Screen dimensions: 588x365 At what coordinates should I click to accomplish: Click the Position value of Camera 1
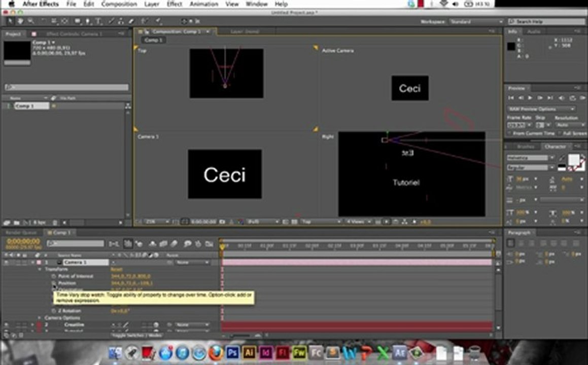(x=131, y=283)
